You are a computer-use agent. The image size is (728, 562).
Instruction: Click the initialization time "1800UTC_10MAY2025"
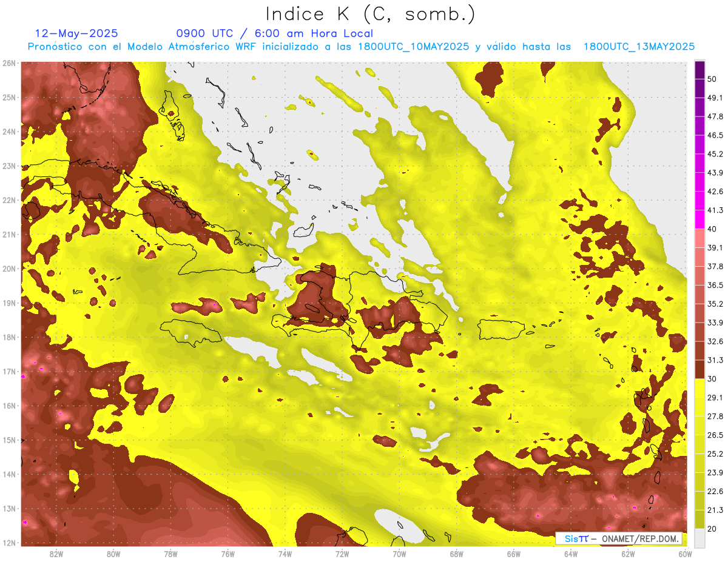coord(413,47)
